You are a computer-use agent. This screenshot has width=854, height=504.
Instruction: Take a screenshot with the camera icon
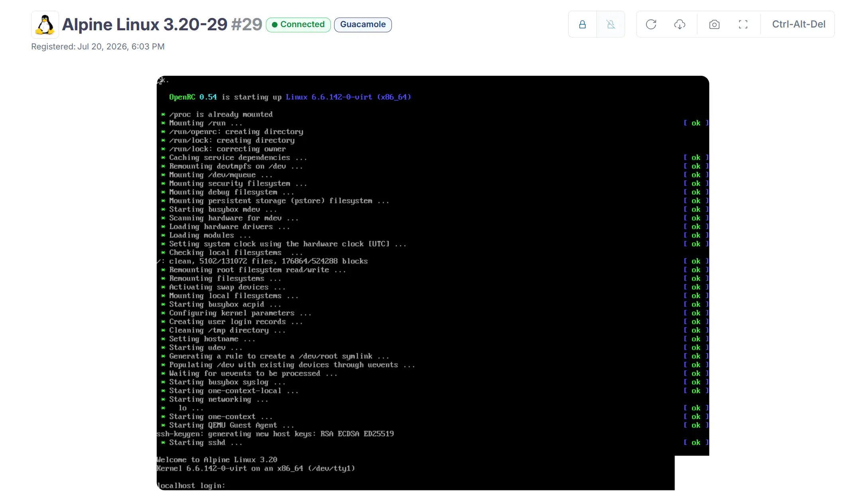pyautogui.click(x=714, y=24)
